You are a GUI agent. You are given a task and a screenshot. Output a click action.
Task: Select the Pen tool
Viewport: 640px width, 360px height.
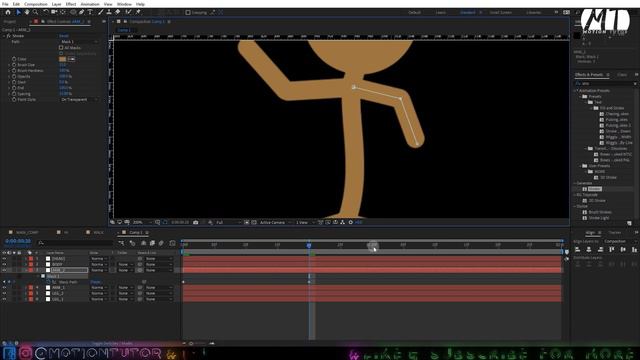tap(81, 12)
